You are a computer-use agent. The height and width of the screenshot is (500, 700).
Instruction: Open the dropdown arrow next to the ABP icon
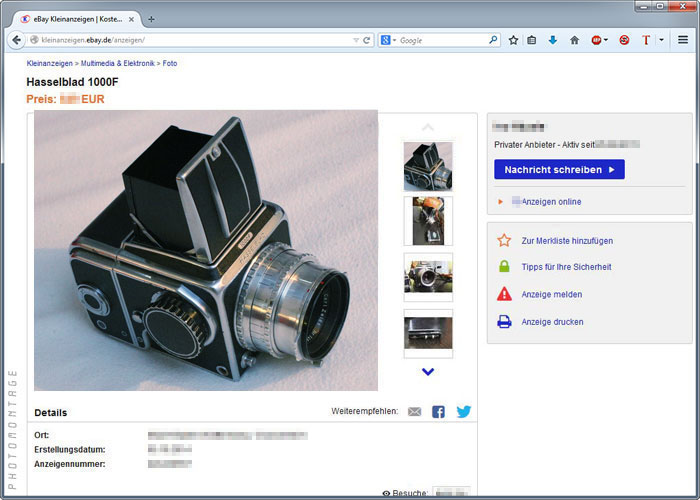coord(606,40)
